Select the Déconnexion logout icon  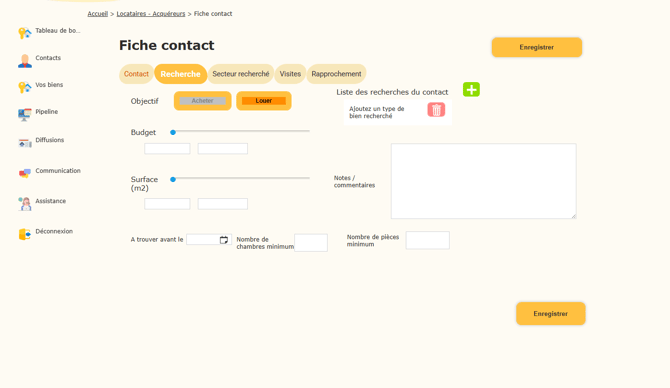coord(25,234)
